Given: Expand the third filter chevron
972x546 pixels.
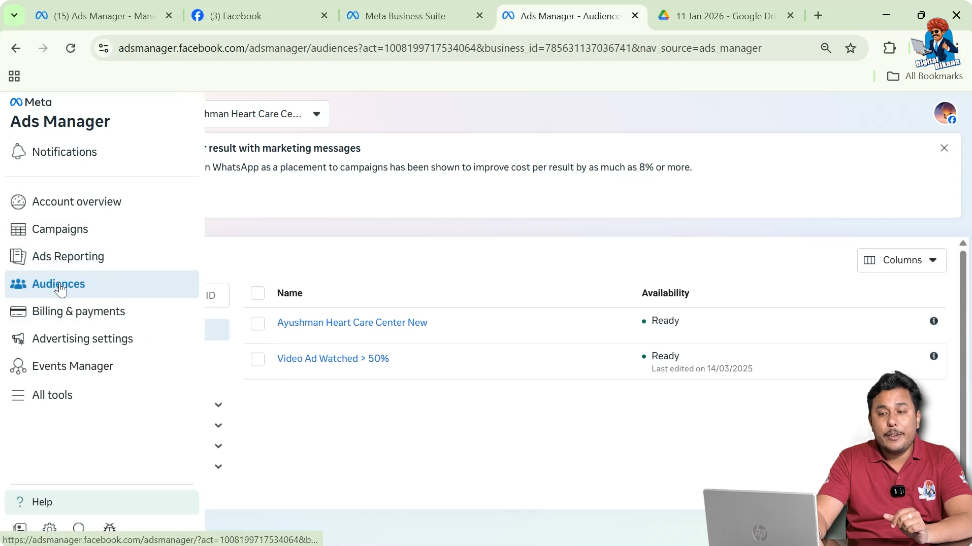Looking at the screenshot, I should [x=218, y=446].
